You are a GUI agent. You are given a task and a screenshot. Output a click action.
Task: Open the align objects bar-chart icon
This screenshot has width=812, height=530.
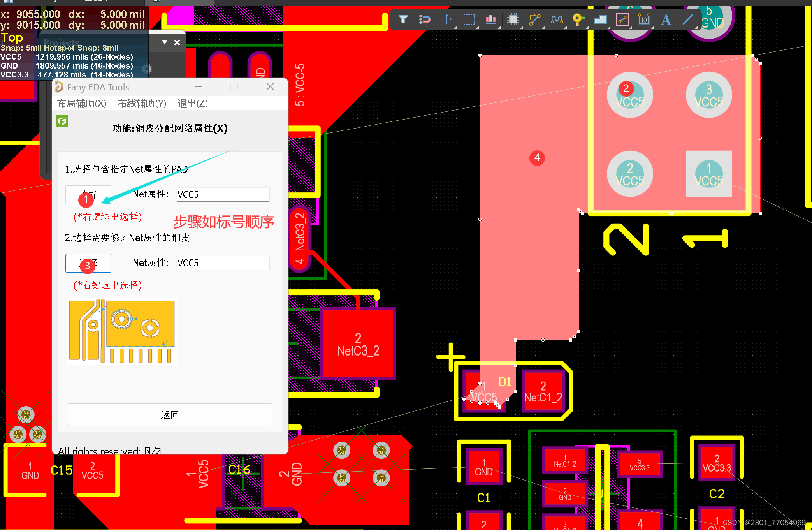(491, 19)
